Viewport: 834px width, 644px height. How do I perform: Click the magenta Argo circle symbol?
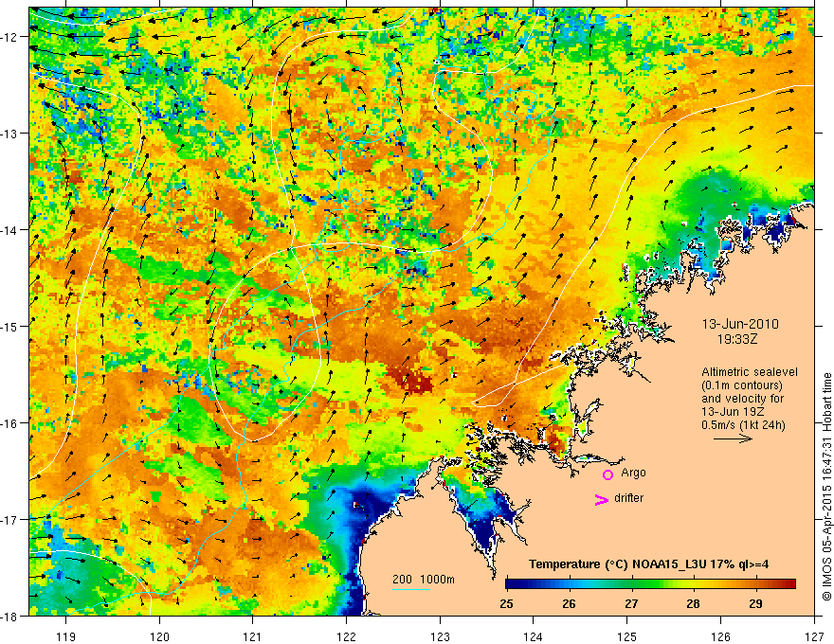tap(607, 474)
